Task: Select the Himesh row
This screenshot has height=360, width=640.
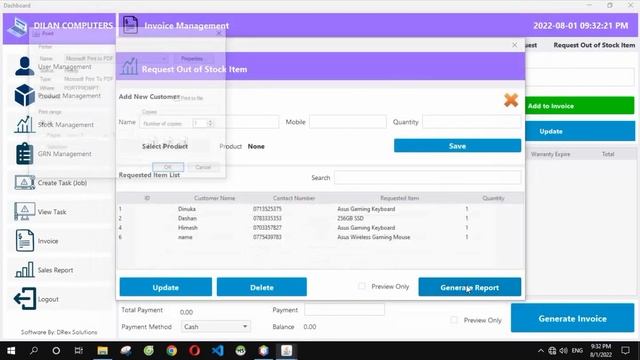Action: (x=320, y=228)
